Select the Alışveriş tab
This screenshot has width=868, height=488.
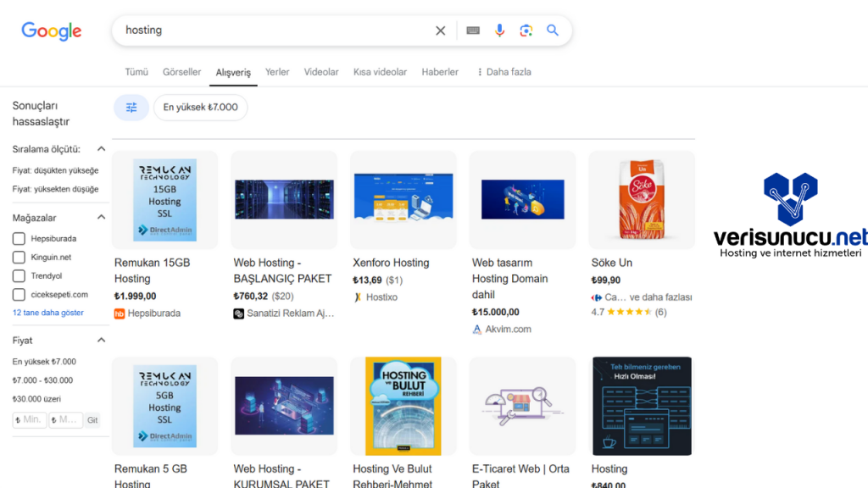pyautogui.click(x=233, y=73)
